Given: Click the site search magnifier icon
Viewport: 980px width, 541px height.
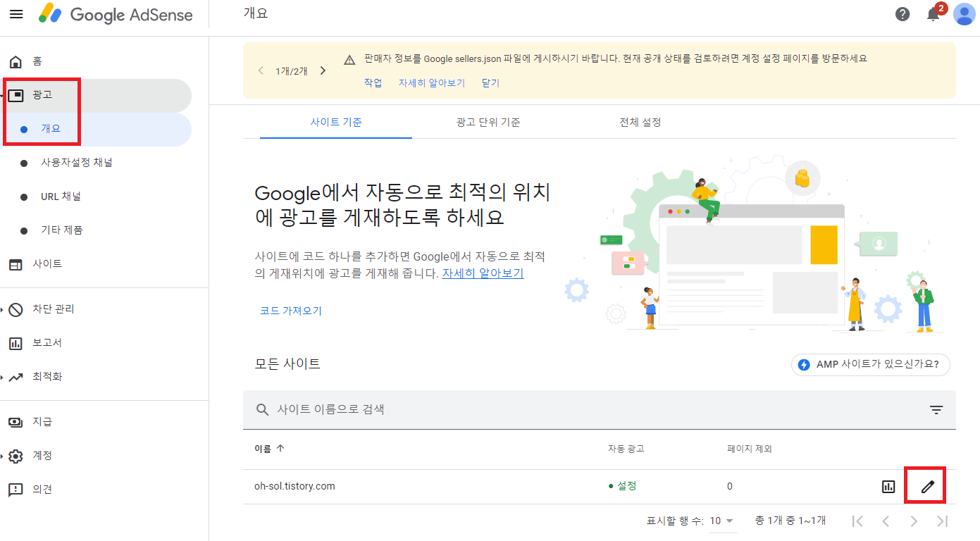Looking at the screenshot, I should pos(263,409).
